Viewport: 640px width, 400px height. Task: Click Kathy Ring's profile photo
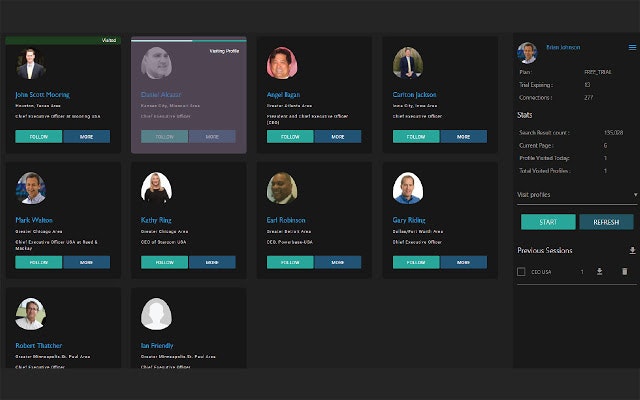156,188
